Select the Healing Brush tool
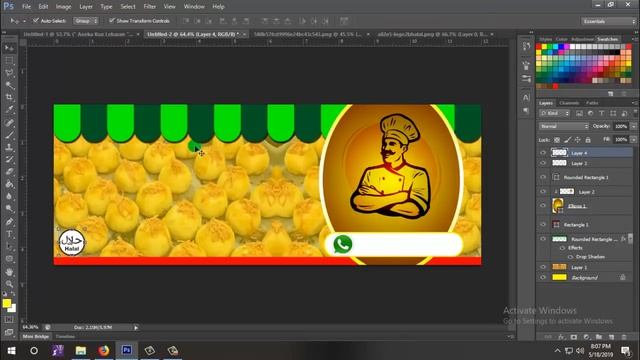 tap(9, 122)
